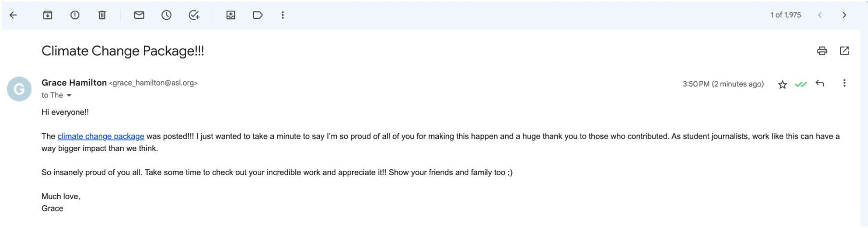Viewport: 868px width, 228px height.
Task: Open the message's three-dot menu
Action: coord(844,83)
